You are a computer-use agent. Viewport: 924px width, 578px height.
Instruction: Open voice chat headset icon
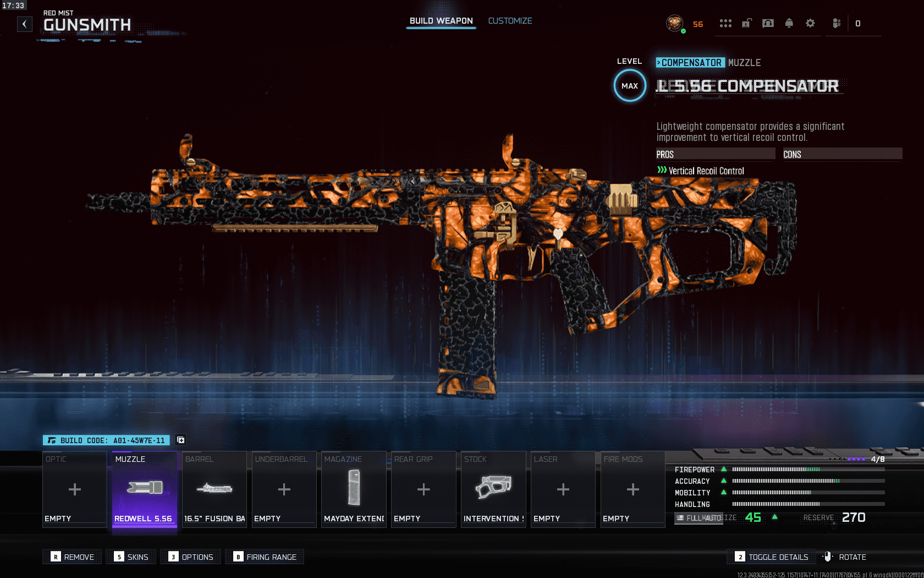tap(768, 23)
